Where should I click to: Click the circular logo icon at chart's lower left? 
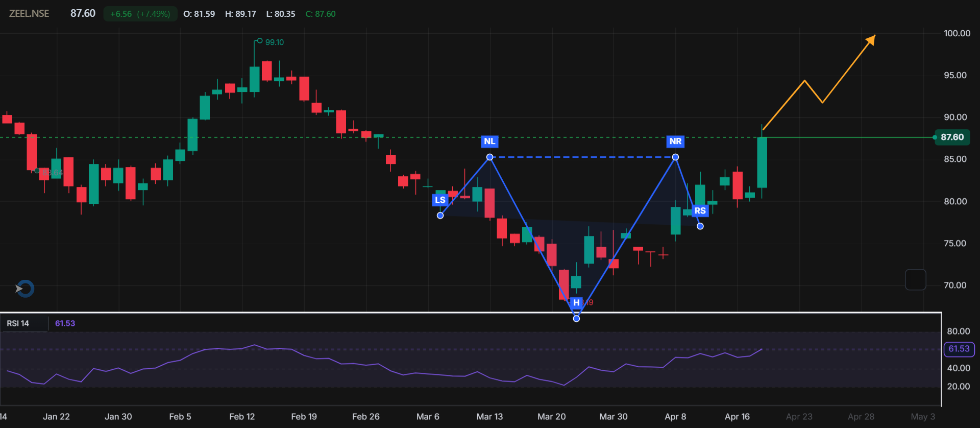pyautogui.click(x=24, y=289)
